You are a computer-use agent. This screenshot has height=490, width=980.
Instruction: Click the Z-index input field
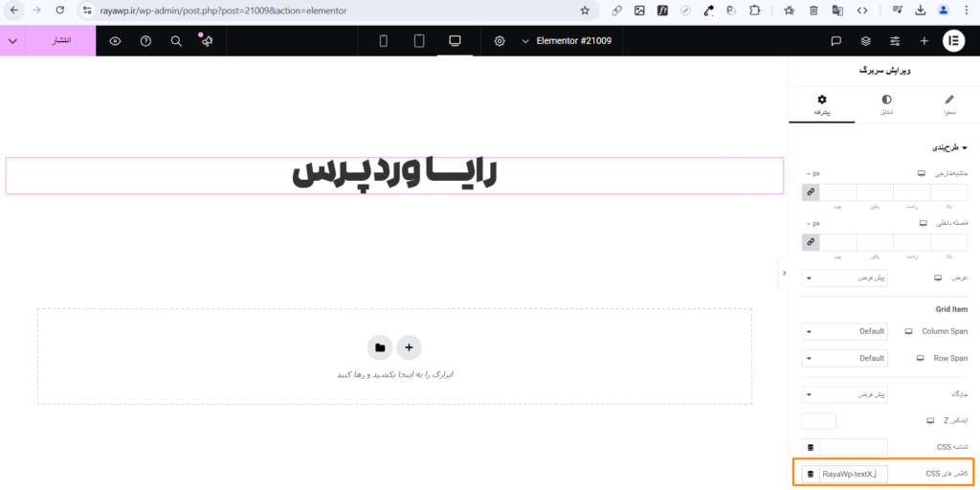(819, 421)
